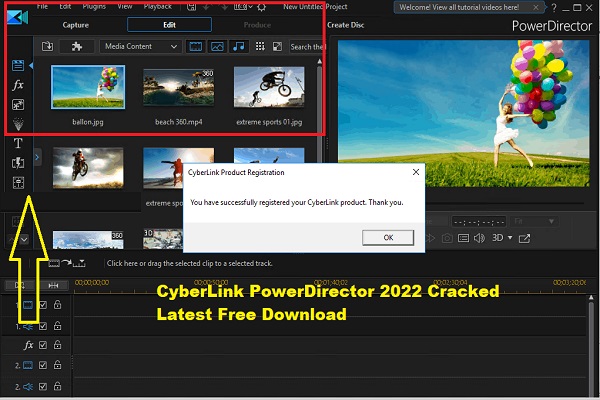The height and width of the screenshot is (400, 600).
Task: Click the preview timecode field
Action: (x=479, y=222)
